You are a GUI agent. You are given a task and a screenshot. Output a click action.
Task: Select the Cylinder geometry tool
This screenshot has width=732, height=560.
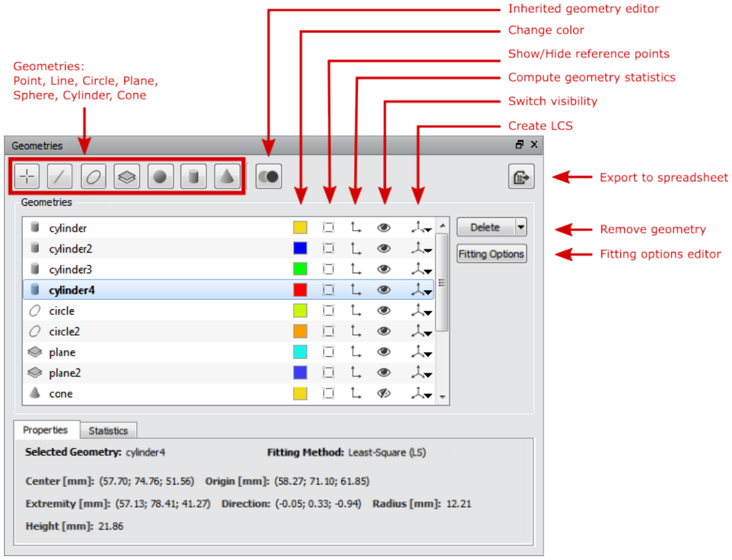(193, 177)
